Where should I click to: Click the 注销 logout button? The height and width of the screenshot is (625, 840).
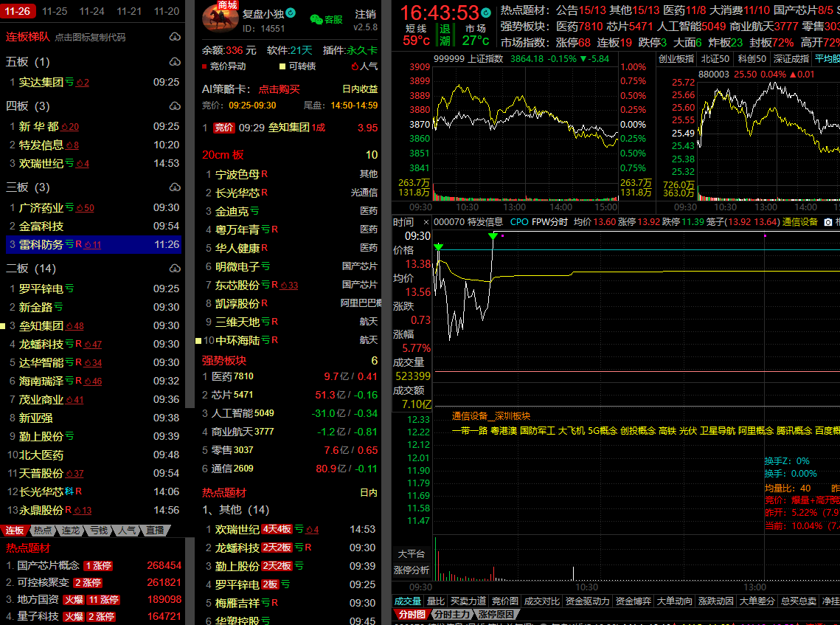click(365, 14)
